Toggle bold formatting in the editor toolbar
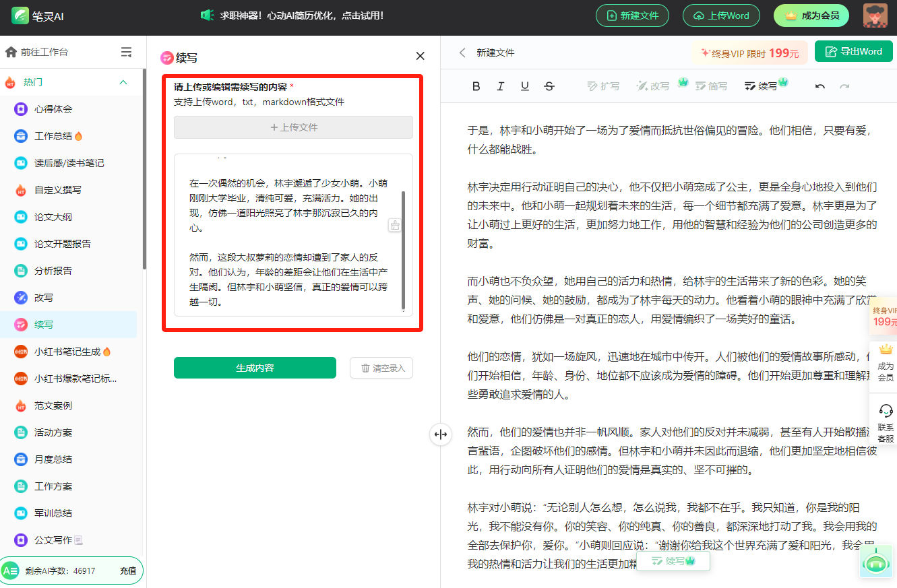The width and height of the screenshot is (897, 588). coord(476,86)
